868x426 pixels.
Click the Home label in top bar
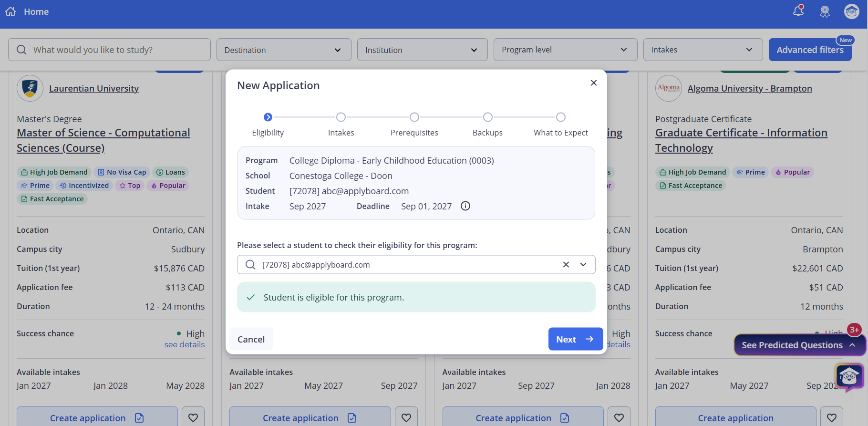pos(36,11)
